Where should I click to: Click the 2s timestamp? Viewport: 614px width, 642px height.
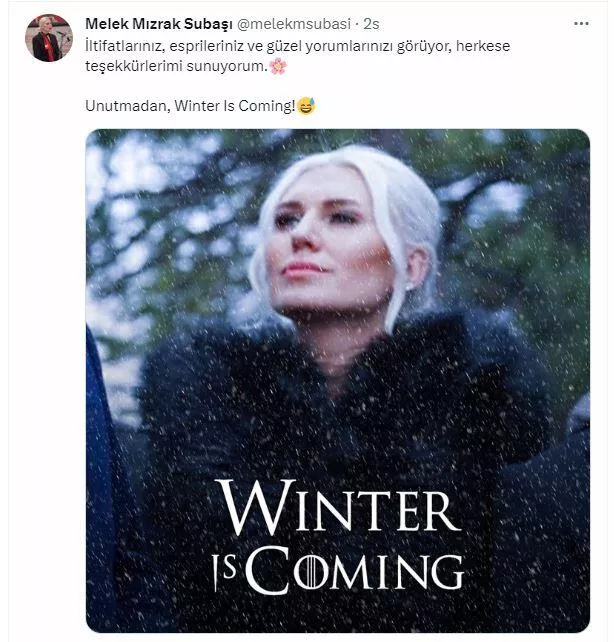pyautogui.click(x=371, y=23)
